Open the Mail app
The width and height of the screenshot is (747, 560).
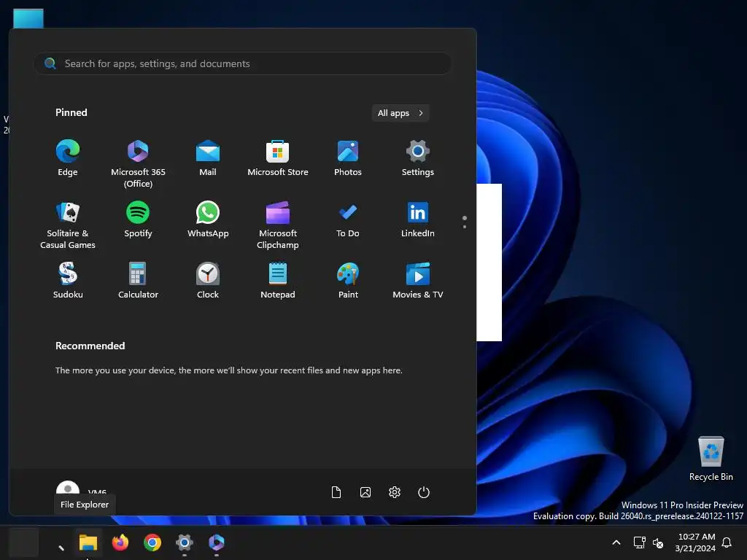coord(208,158)
